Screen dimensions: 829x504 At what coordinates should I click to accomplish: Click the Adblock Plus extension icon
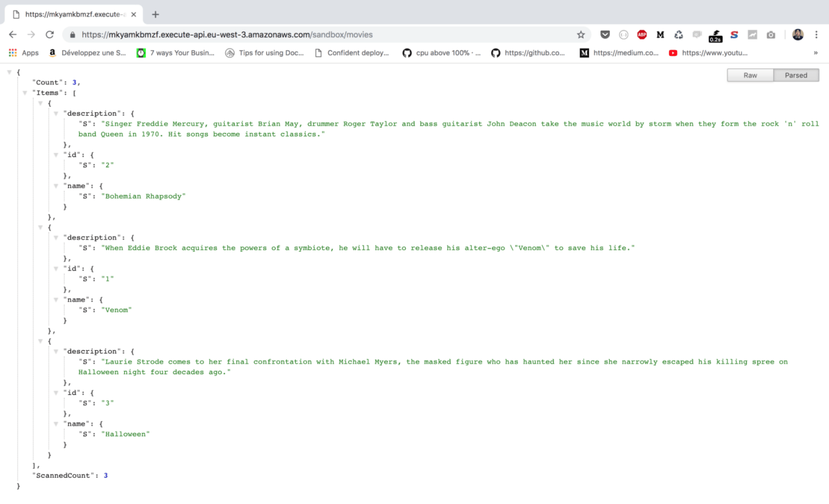(x=642, y=35)
